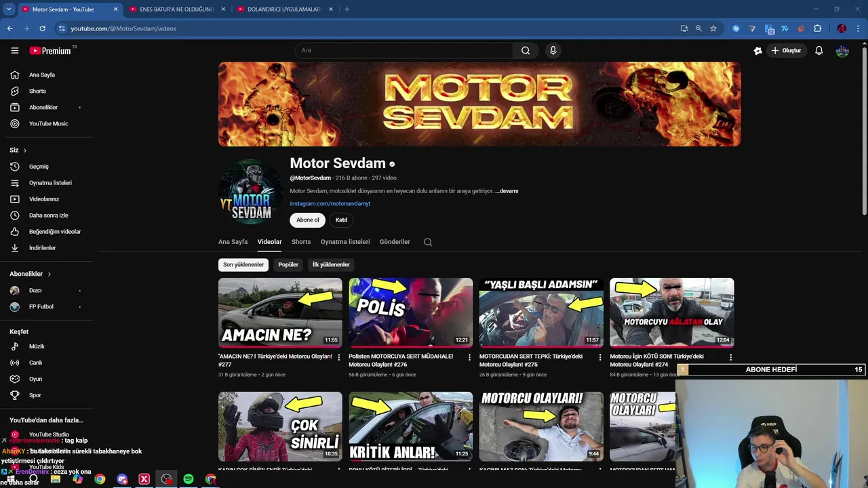Open YouTube notifications bell
Image resolution: width=868 pixels, height=488 pixels.
pyautogui.click(x=818, y=51)
